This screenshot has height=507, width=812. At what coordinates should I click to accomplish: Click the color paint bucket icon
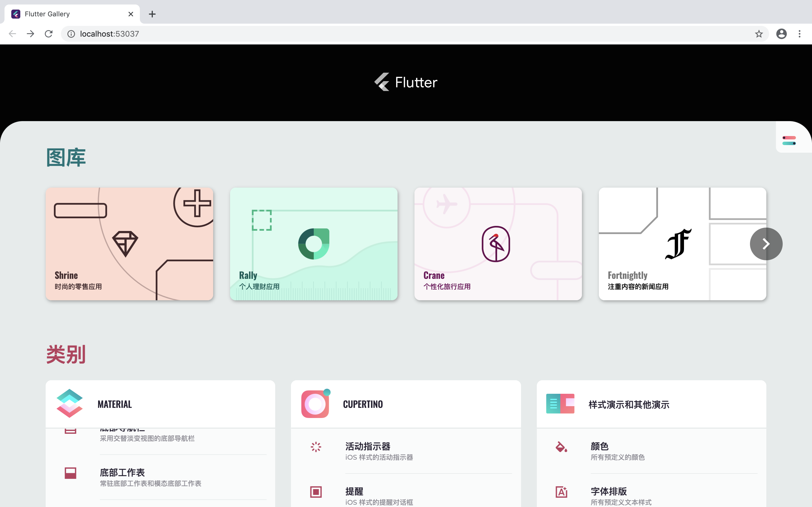pos(561,447)
